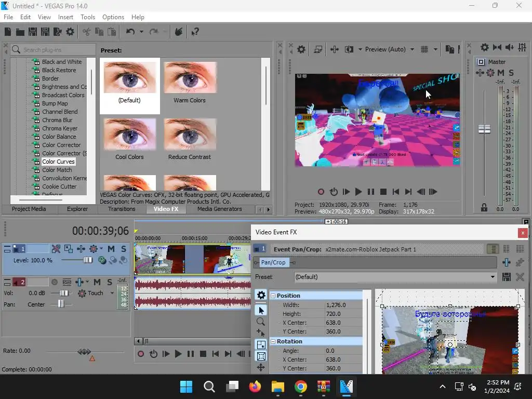
Task: Open Firefox from Windows taskbar
Action: tap(255, 387)
